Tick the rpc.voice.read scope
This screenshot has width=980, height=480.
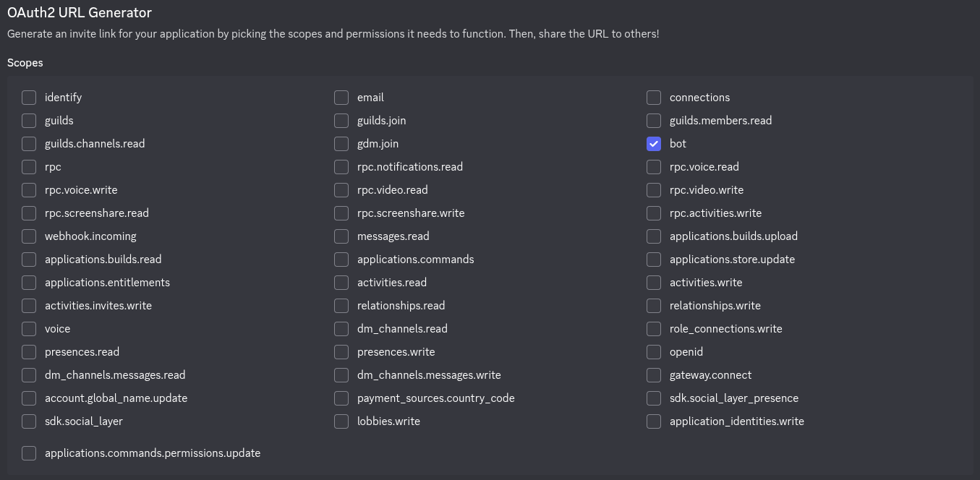point(654,167)
